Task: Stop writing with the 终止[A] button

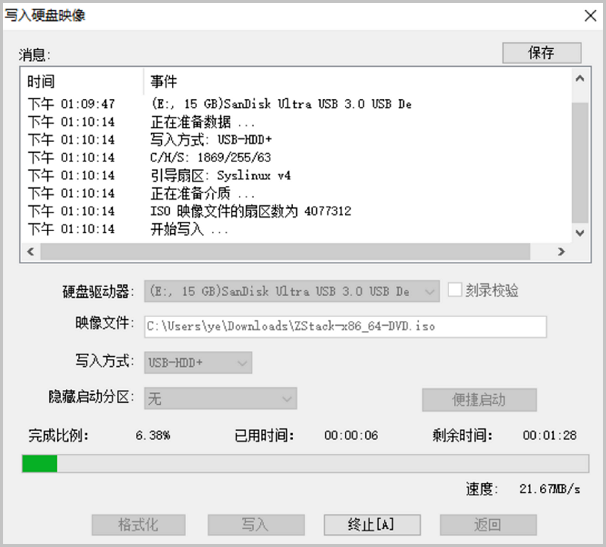Action: tap(371, 525)
